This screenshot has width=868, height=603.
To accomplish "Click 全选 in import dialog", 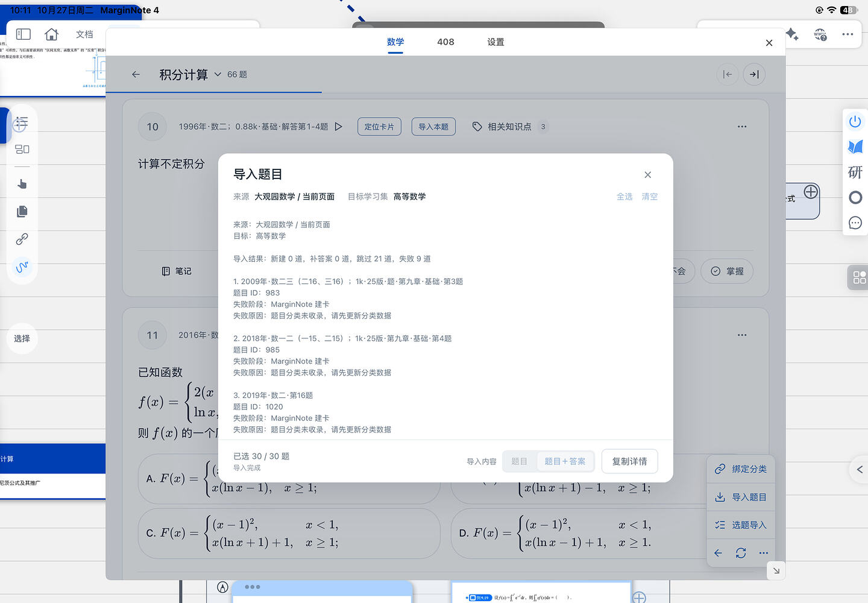I will pos(624,197).
